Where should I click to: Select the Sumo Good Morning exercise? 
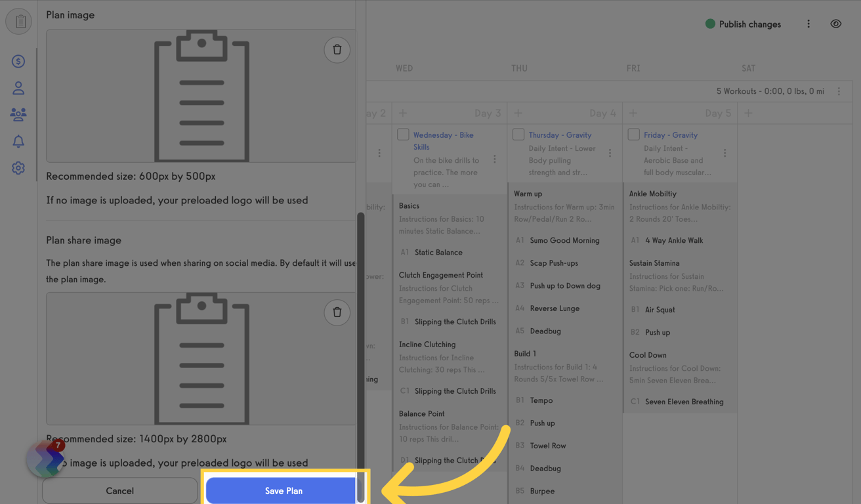pyautogui.click(x=564, y=241)
